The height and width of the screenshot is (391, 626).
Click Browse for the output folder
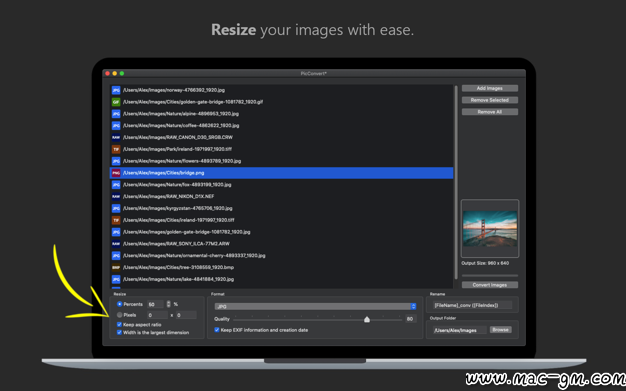(x=501, y=330)
